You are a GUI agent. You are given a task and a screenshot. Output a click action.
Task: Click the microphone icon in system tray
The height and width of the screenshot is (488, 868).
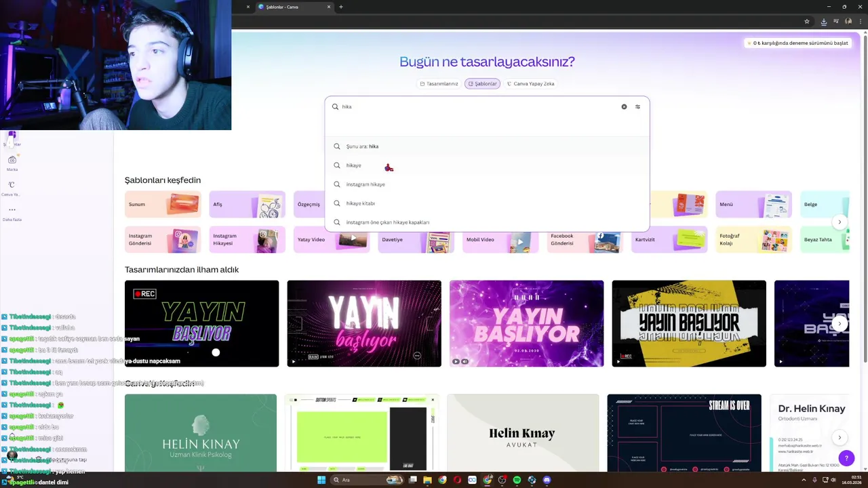point(814,480)
